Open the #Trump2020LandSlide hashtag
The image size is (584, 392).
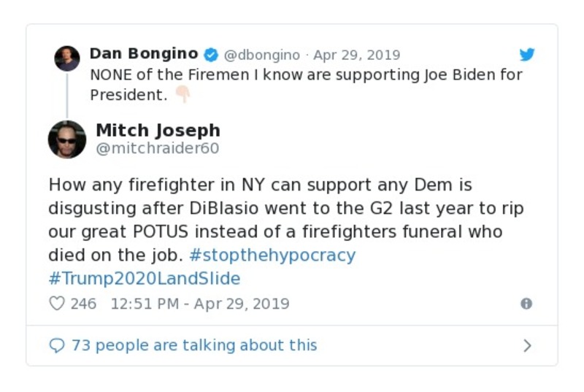145,278
